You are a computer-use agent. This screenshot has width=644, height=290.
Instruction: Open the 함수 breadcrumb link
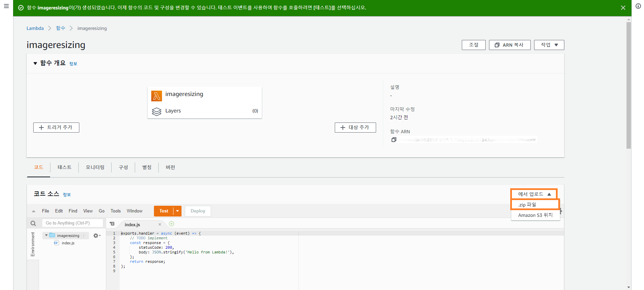coord(61,28)
